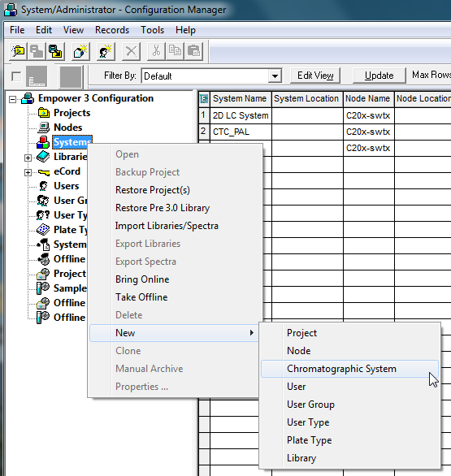Screen dimensions: 451x476
Task: Click the Node Location column header
Action: [423, 99]
